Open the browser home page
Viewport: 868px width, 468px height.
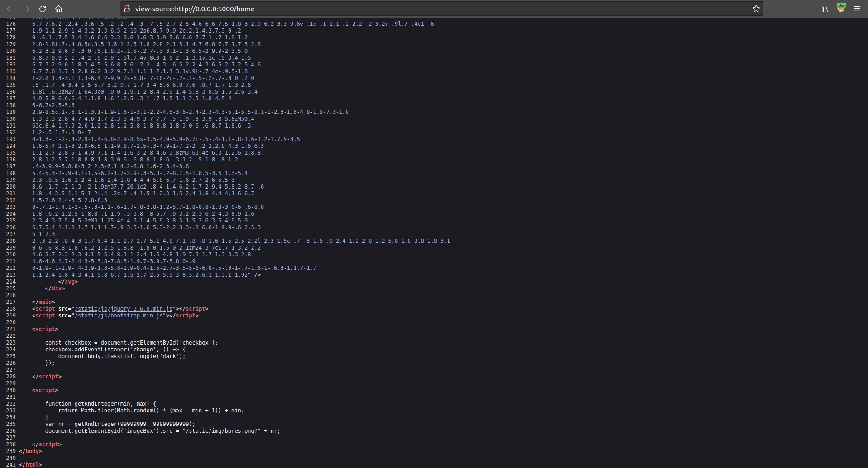(58, 9)
